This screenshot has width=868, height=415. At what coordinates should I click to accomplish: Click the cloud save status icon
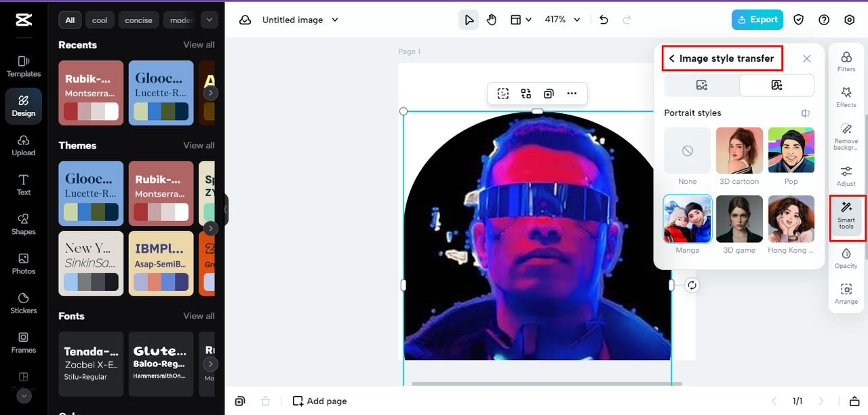click(x=245, y=20)
